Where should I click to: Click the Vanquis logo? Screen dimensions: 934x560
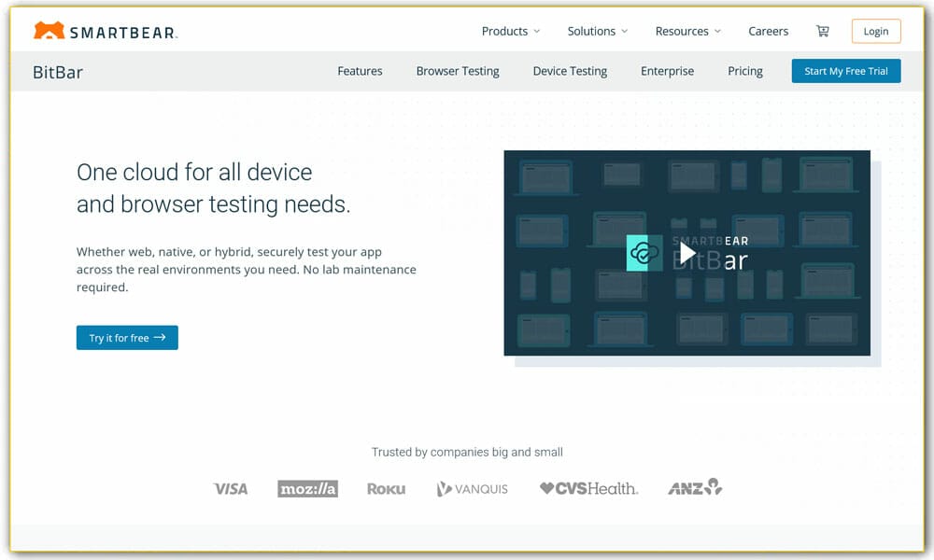(473, 488)
